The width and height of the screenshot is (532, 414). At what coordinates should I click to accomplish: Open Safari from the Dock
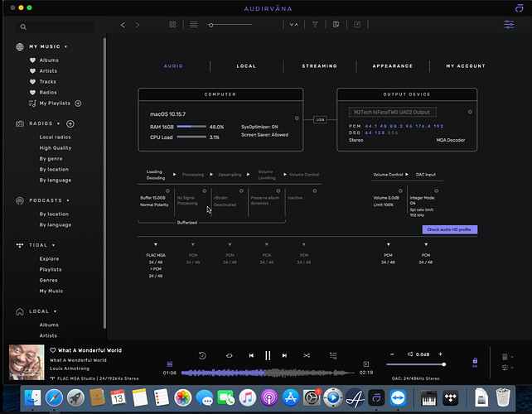(x=54, y=397)
